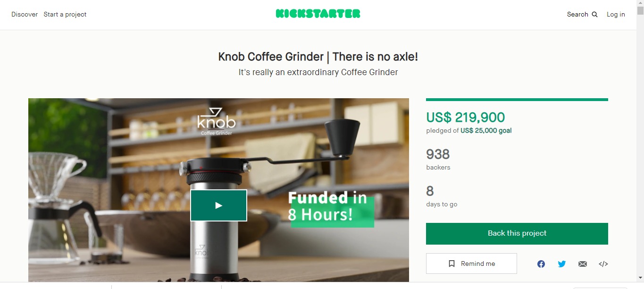Screen dimensions: 644x289
Task: Click the scrollbar down arrow
Action: pos(640,278)
